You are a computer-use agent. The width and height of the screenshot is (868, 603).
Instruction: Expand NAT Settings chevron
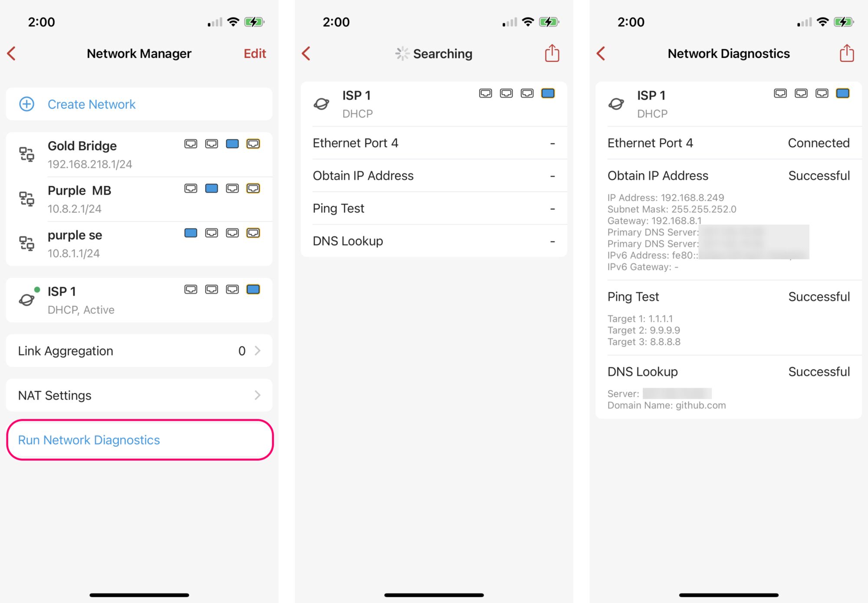coord(258,395)
